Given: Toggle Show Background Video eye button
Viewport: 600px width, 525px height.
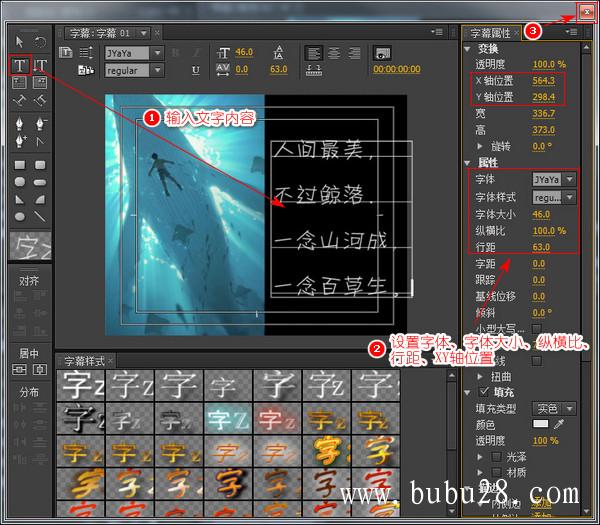Looking at the screenshot, I should tap(382, 53).
